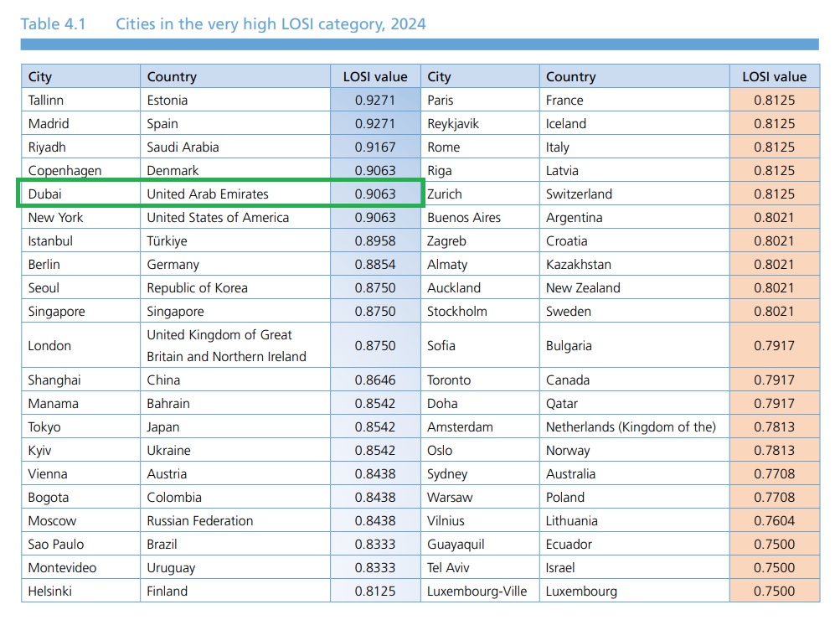
Task: Click the Saudi Arabia country cell
Action: coord(183,147)
